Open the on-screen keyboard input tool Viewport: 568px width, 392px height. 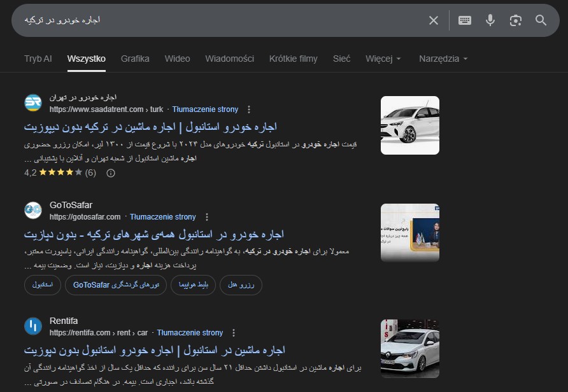point(465,20)
